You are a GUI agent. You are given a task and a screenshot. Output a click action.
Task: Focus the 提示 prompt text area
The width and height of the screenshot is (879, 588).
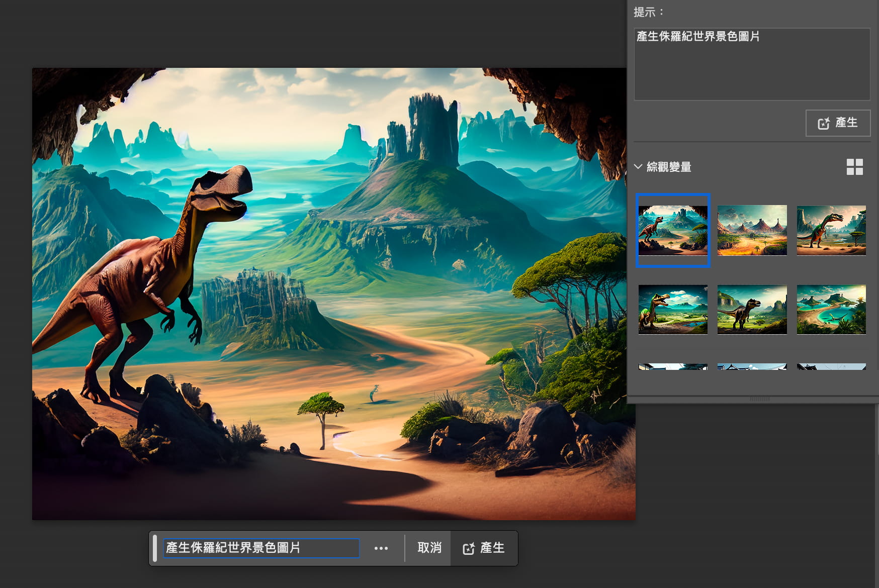[x=752, y=64]
